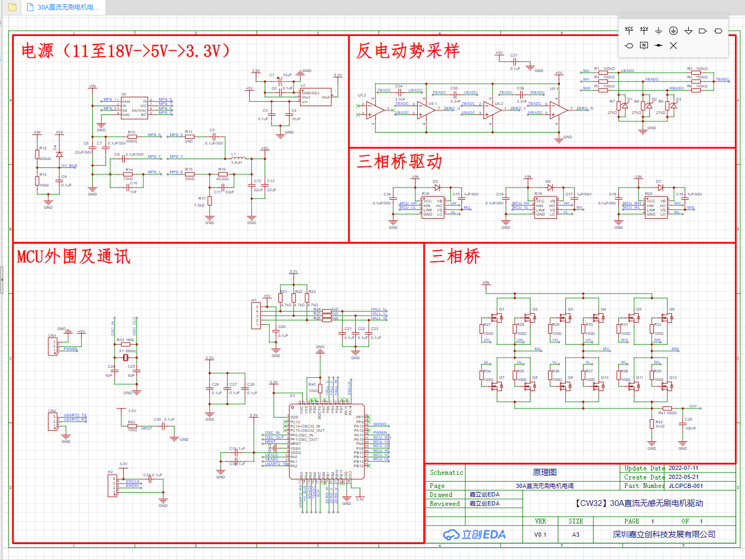
Task: Click the Drawed field value 嘉立创EDA
Action: (x=484, y=494)
